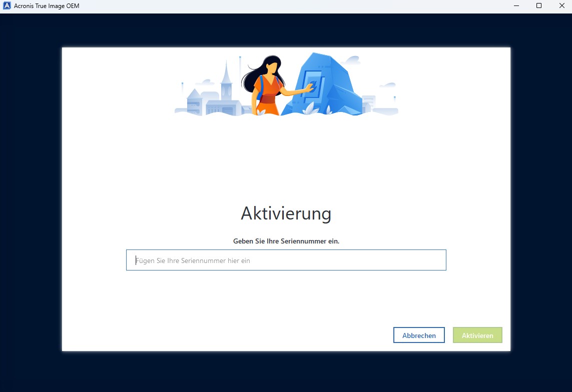Click the 'Geben Sie Ihre Seriennummer ein.' label
Screen dimensions: 572x392
pos(286,241)
